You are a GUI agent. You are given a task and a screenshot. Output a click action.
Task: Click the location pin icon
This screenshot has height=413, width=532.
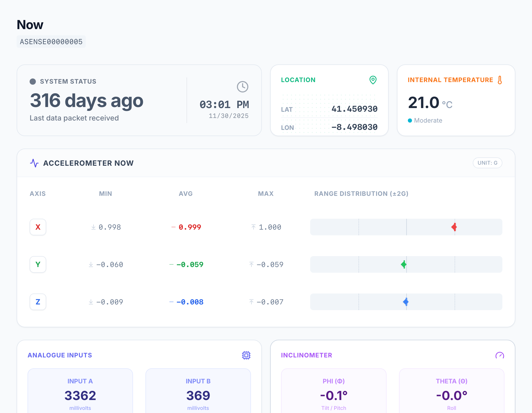click(373, 80)
